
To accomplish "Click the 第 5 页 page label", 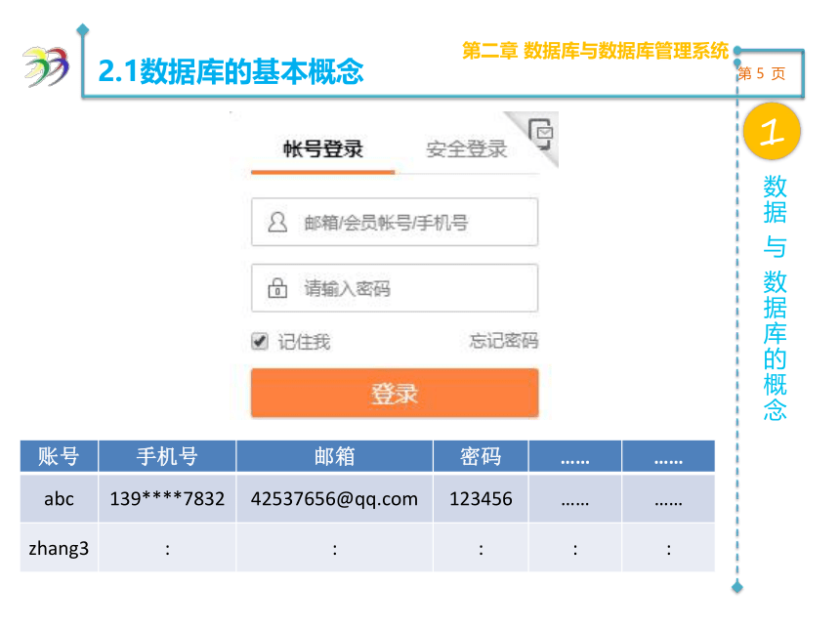I will click(x=762, y=73).
